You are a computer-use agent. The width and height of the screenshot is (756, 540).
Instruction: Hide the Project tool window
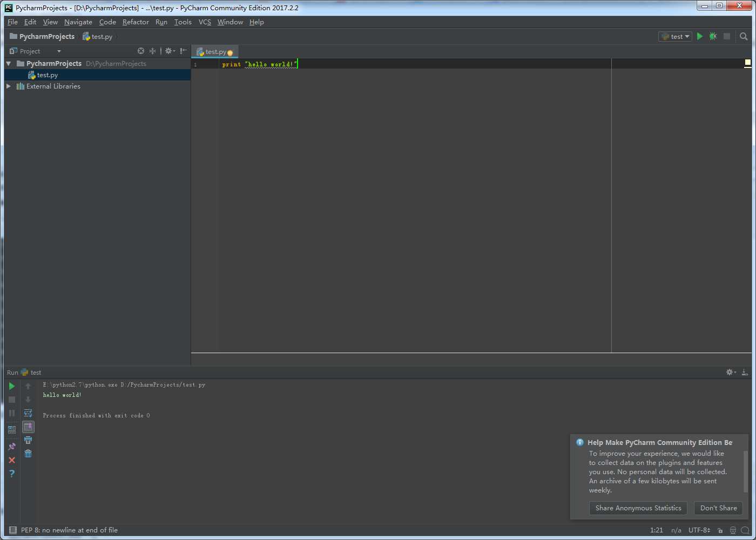pyautogui.click(x=184, y=51)
